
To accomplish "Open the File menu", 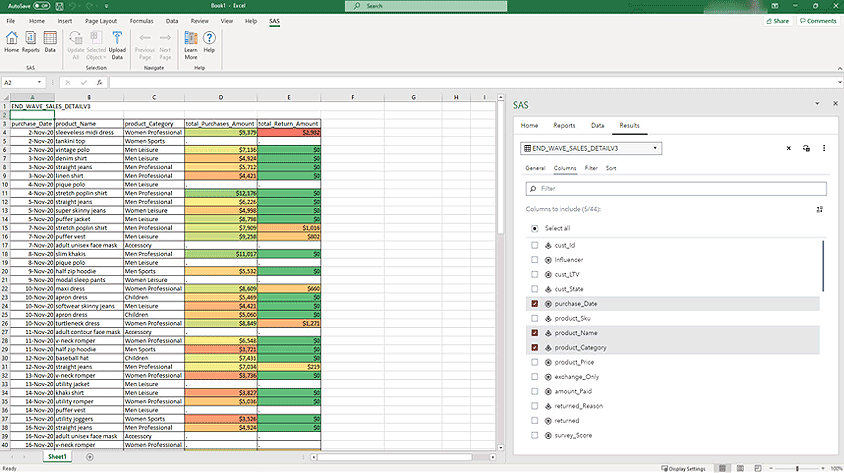I will tap(11, 21).
